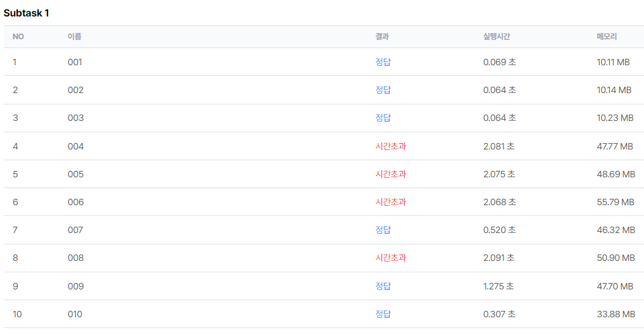Click the 메모리 column header
Viewport: 644px width, 335px height.
[607, 37]
